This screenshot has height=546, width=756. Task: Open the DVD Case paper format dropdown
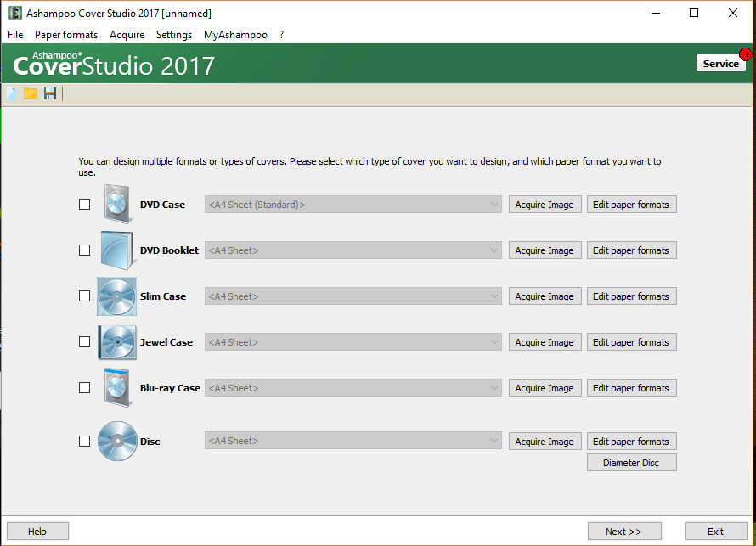pos(353,205)
